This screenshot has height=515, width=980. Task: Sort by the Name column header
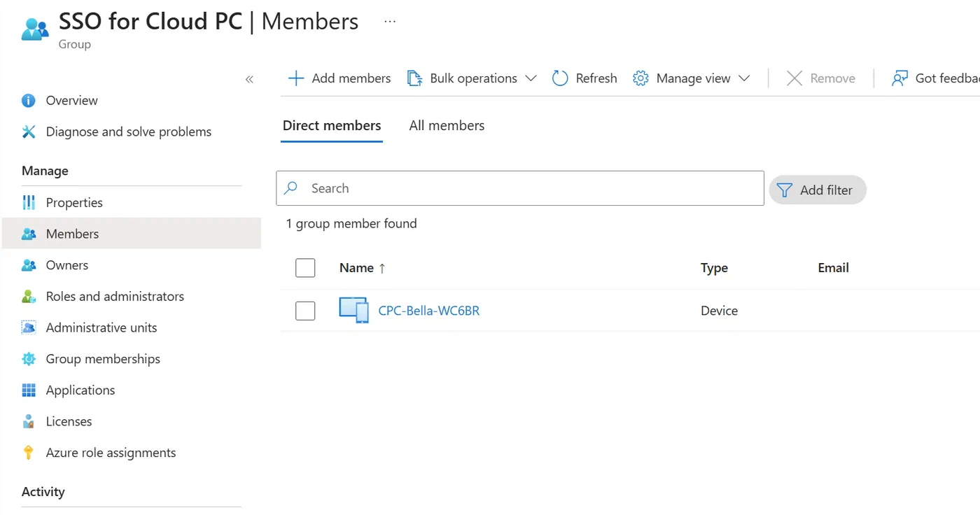click(x=362, y=268)
